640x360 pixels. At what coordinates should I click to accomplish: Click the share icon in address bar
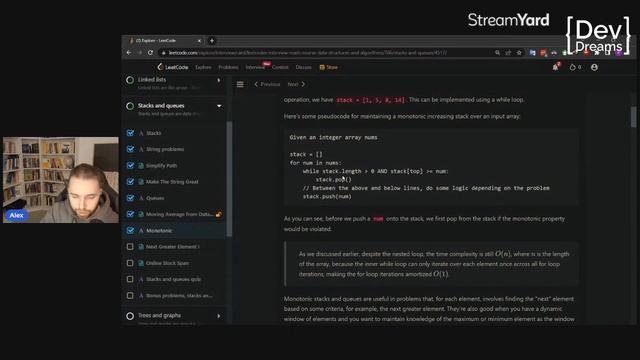click(x=508, y=53)
